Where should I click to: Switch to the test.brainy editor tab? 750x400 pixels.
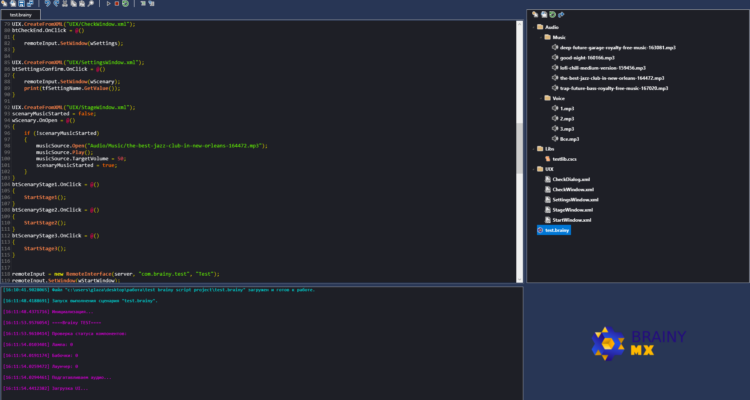(21, 15)
